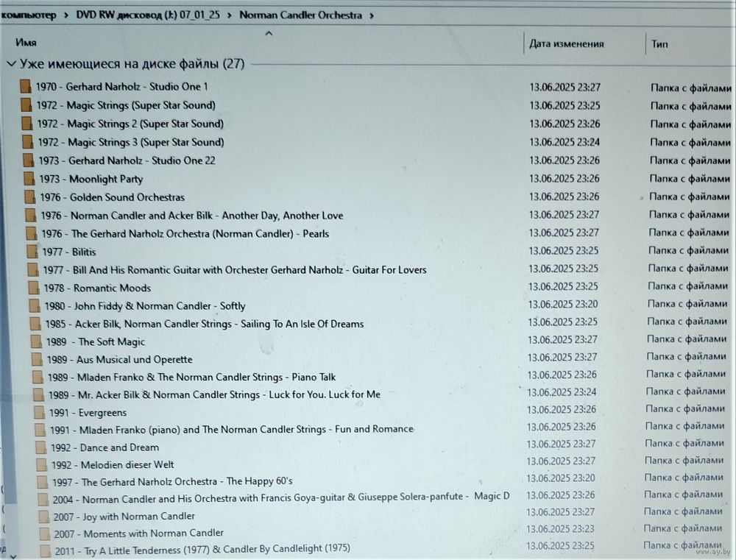Image resolution: width=736 pixels, height=560 pixels.
Task: Click folder icon of 1991 - Evergreens
Action: [x=40, y=413]
